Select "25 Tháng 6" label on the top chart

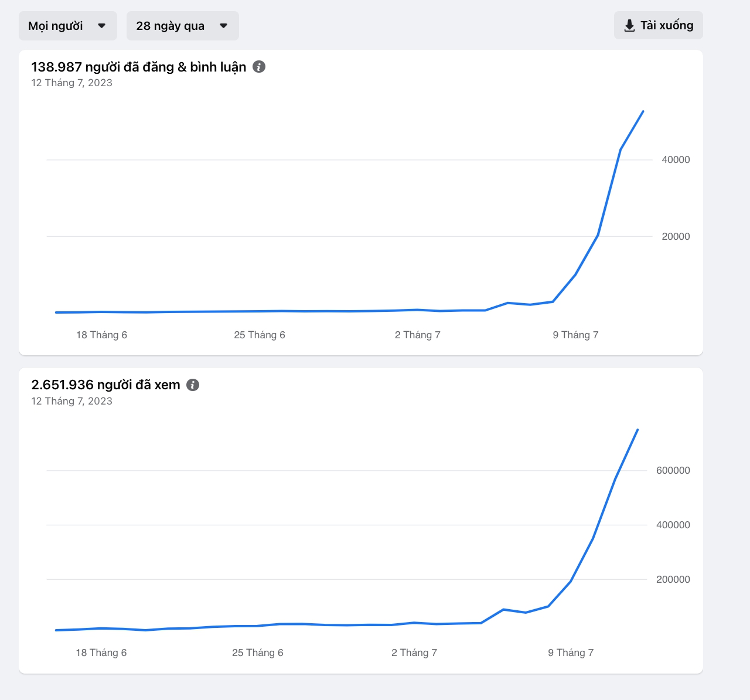[259, 335]
